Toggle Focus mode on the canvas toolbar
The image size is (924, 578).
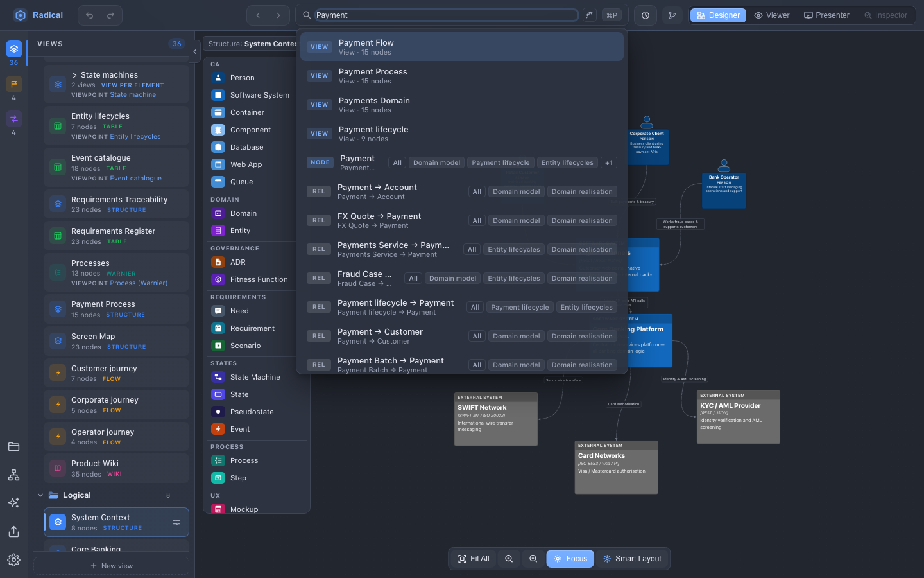click(570, 559)
